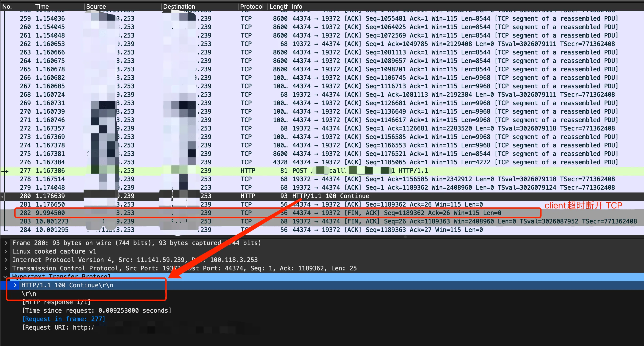Select packet 283 [FIN, ACK] Seq=26 row
This screenshot has width=644, height=346.
pos(322,221)
